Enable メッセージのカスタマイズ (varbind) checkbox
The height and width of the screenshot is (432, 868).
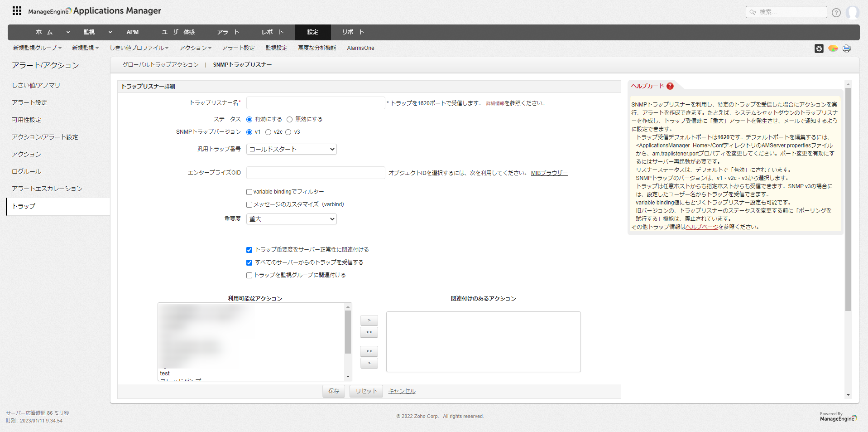249,204
